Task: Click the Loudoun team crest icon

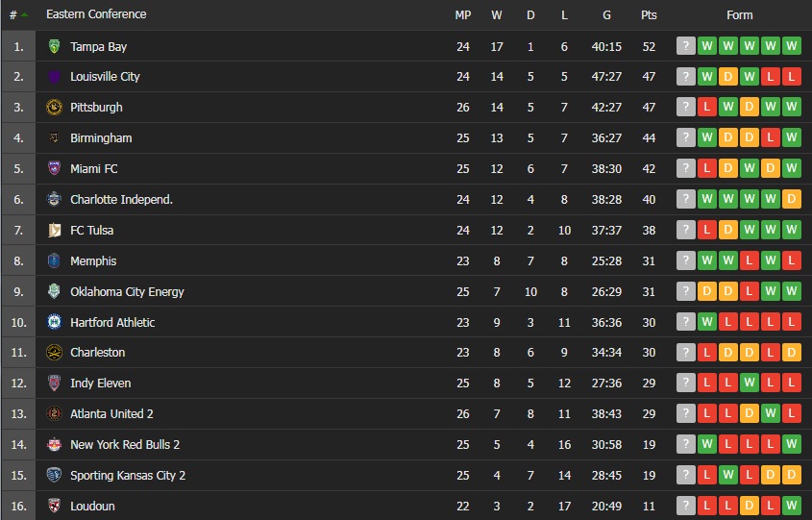Action: point(54,507)
